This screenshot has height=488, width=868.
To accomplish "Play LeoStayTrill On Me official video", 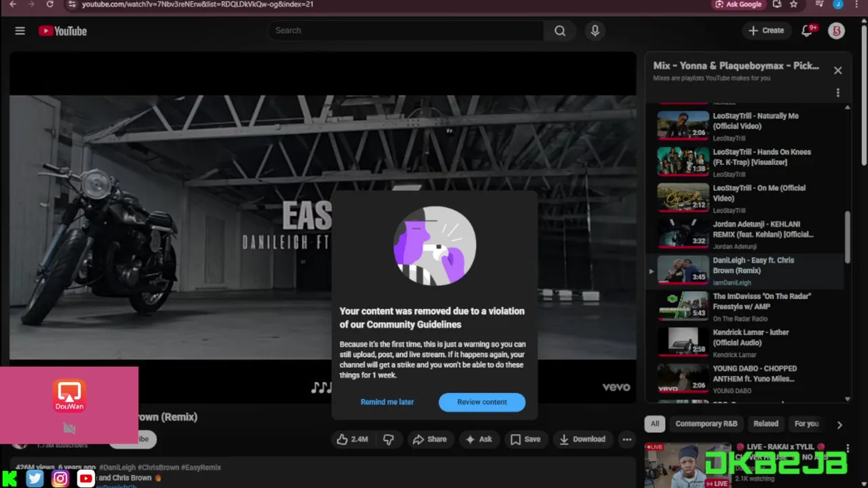I will 745,197.
